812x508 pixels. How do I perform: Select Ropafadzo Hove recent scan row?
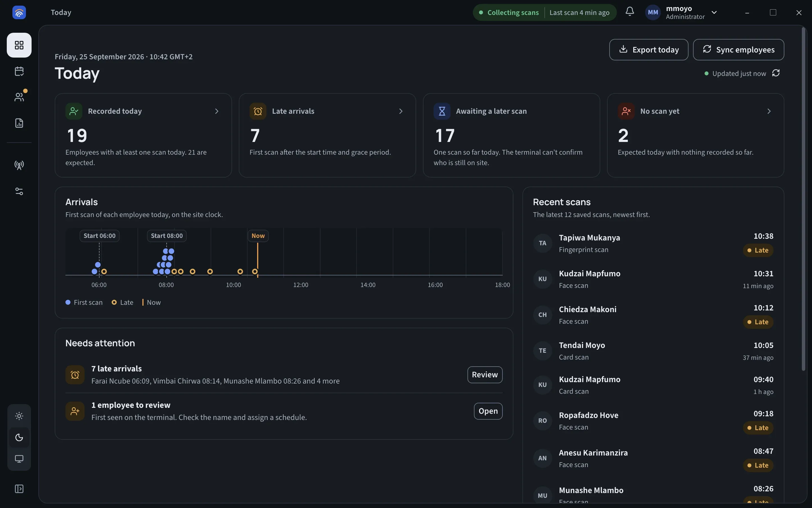click(x=653, y=421)
